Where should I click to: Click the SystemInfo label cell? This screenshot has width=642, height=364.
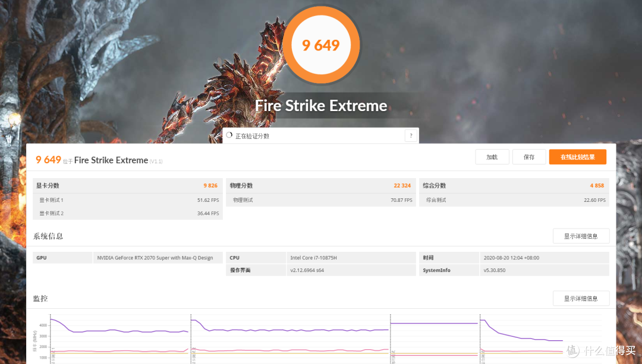449,270
